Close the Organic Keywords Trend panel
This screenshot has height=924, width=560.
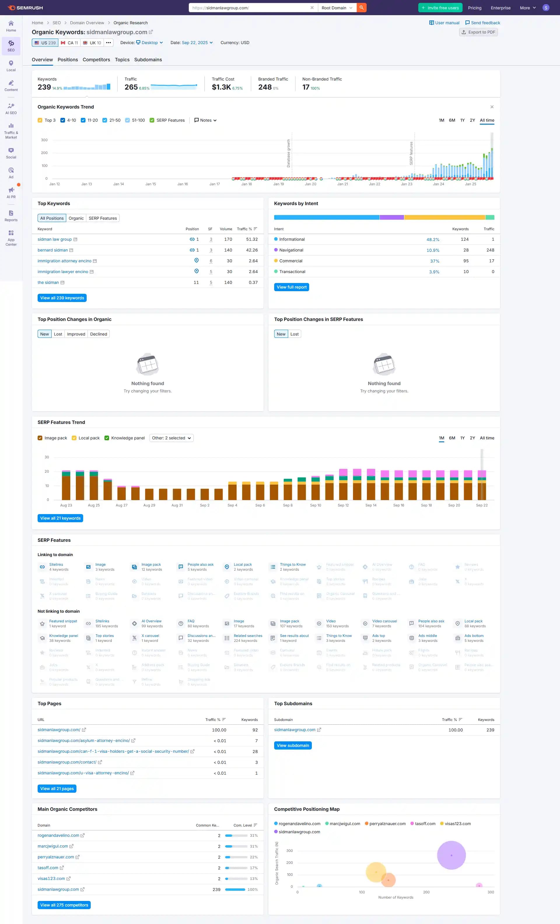coord(492,107)
